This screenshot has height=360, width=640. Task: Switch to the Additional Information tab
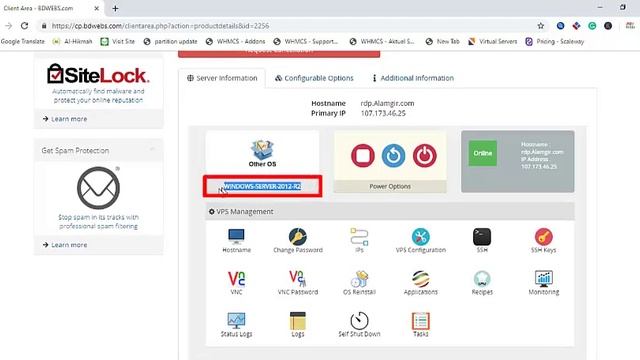click(x=413, y=78)
